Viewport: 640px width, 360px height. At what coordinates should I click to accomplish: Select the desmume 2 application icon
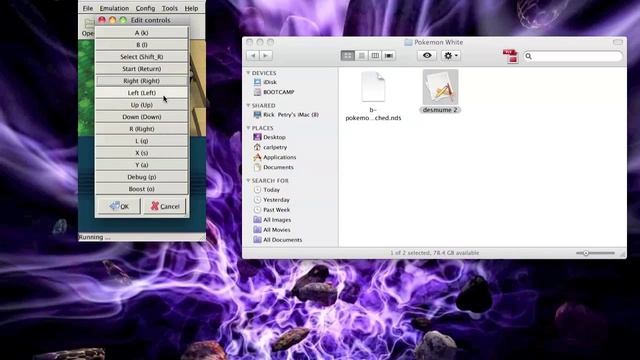point(440,87)
